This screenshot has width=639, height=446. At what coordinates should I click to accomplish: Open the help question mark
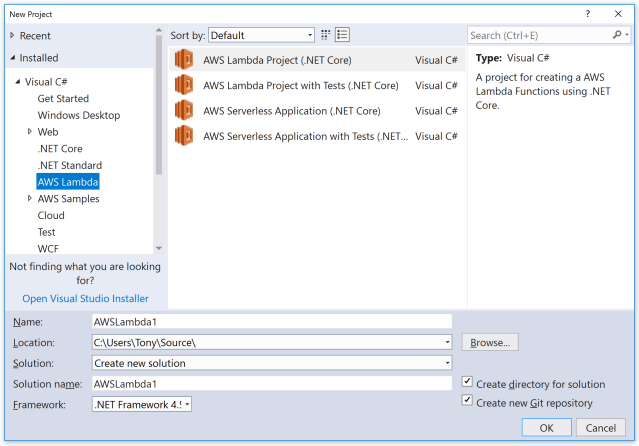pyautogui.click(x=587, y=13)
